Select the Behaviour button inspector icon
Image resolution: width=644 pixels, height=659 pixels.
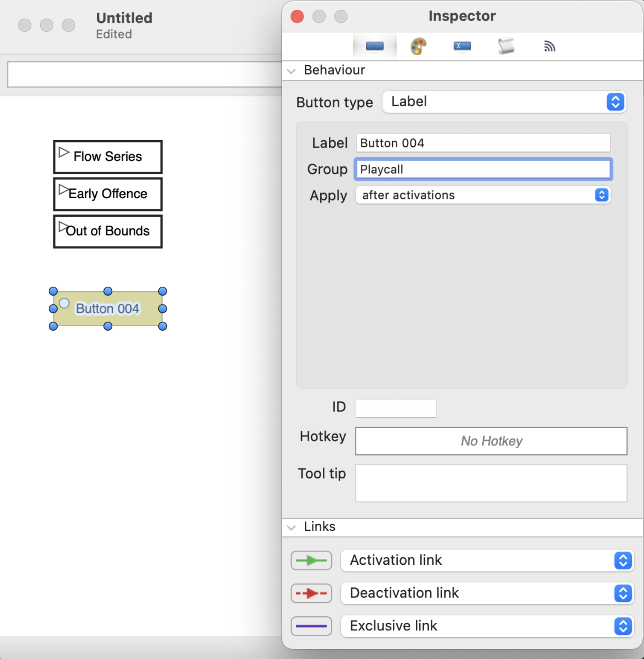374,46
